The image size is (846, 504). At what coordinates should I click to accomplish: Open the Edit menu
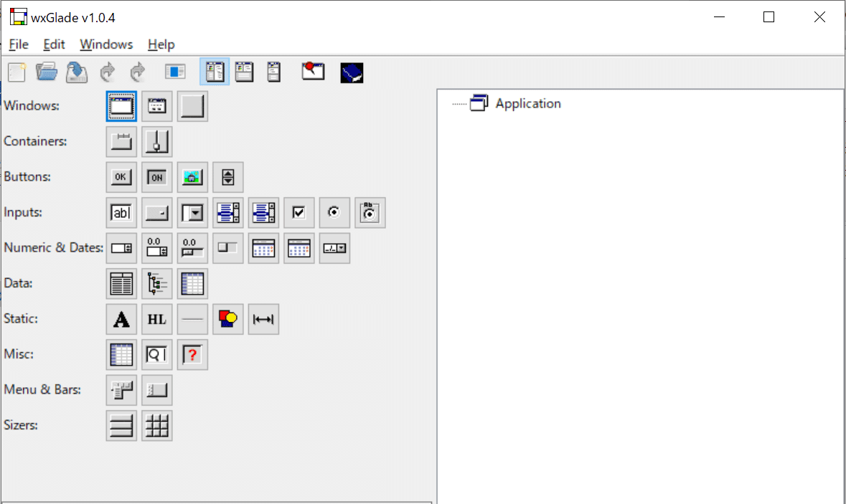54,44
